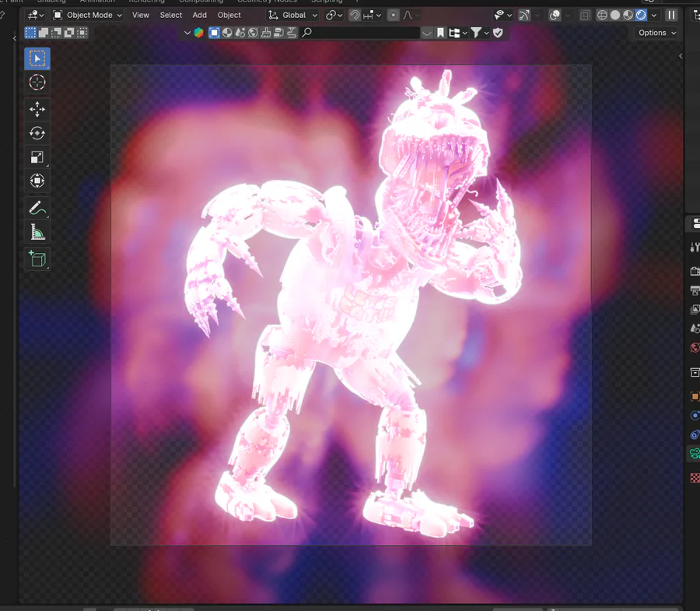Open the Select menu
700x611 pixels.
point(171,16)
